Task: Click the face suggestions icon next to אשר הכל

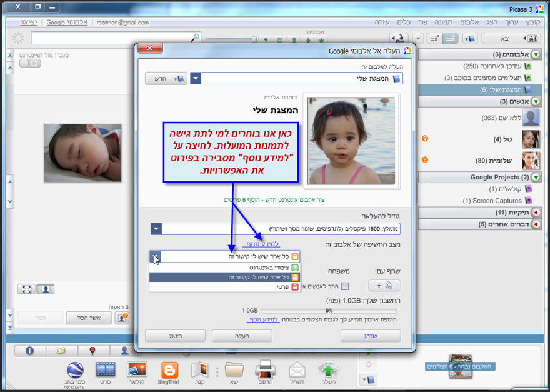Action: tap(122, 318)
